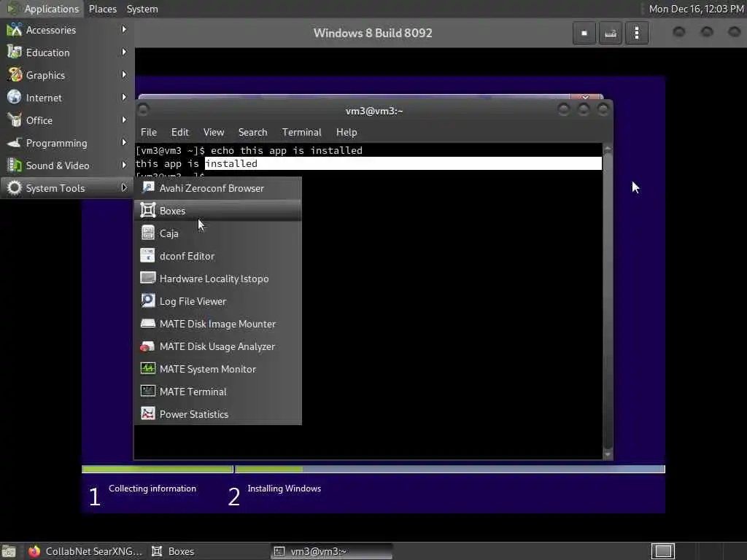
Task: Click the Collecting information progress bar
Action: click(158, 470)
